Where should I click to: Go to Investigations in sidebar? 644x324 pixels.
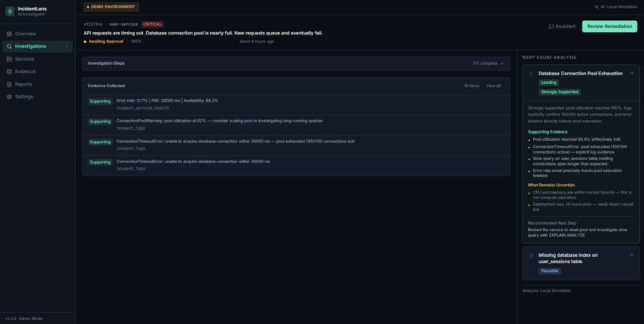[x=38, y=46]
